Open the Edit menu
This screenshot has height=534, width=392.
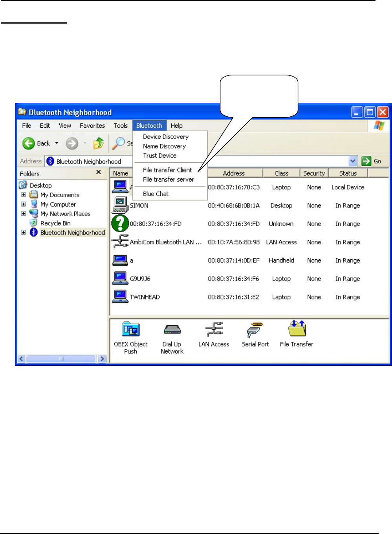pyautogui.click(x=45, y=126)
